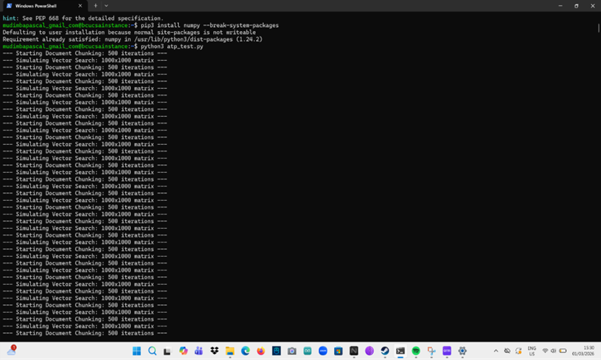Open Zoom from the taskbar
Image resolution: width=601 pixels, height=360 pixels.
click(323, 351)
